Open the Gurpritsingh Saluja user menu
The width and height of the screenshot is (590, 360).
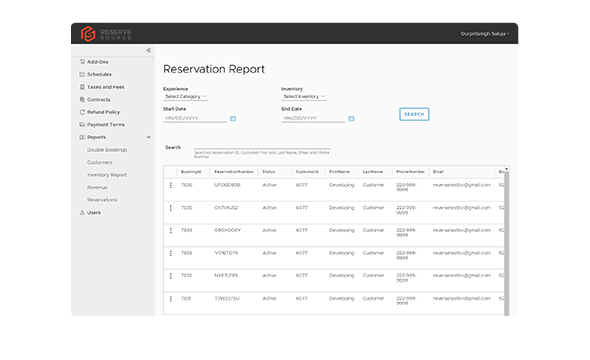pyautogui.click(x=485, y=34)
